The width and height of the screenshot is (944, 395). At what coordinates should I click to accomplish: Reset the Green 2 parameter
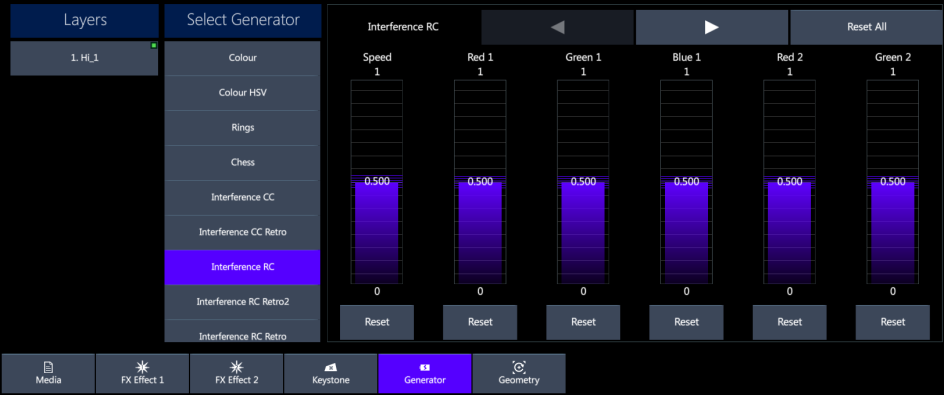point(892,322)
